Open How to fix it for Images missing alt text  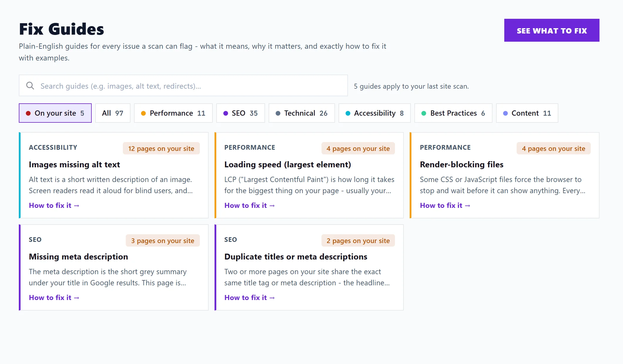pyautogui.click(x=54, y=205)
